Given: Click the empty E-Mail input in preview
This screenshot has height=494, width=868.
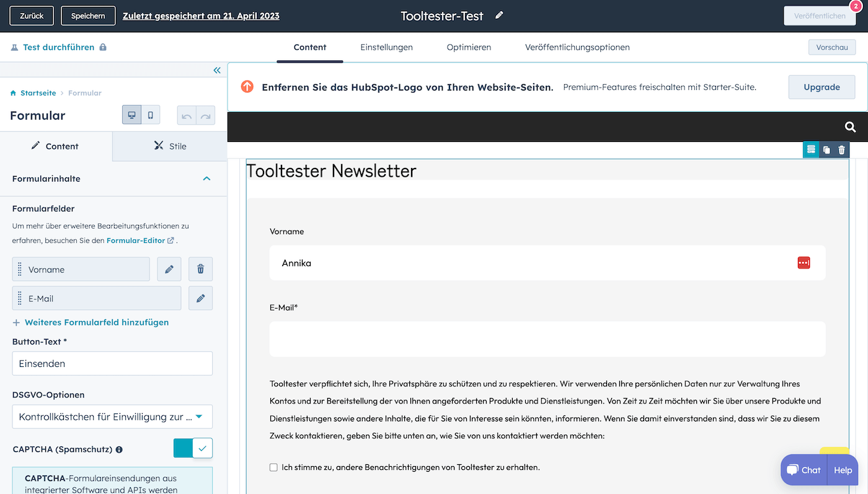Looking at the screenshot, I should 547,339.
